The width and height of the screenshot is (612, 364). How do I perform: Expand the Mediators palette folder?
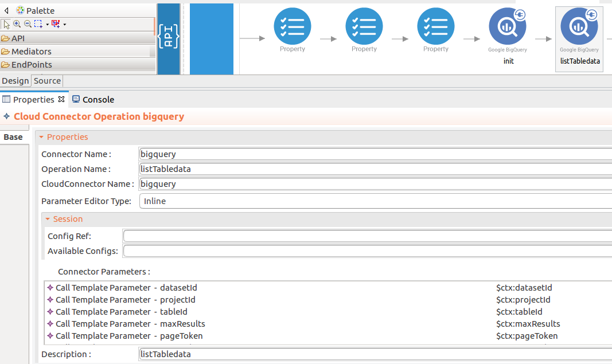[x=77, y=52]
